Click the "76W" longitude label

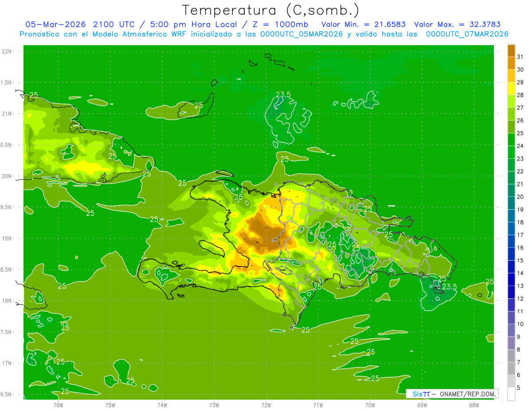pos(58,405)
